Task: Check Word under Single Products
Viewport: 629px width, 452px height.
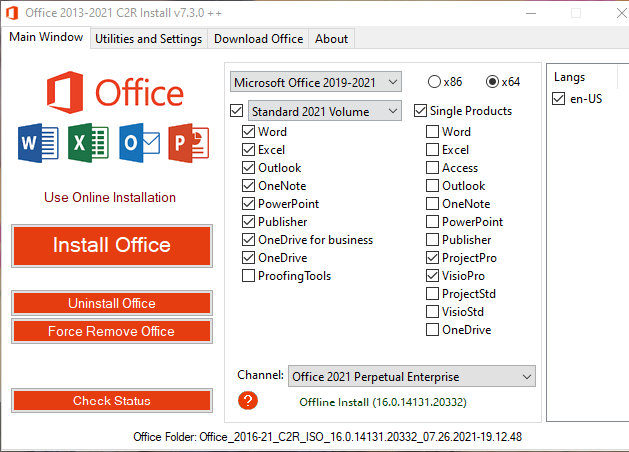Action: [x=432, y=132]
